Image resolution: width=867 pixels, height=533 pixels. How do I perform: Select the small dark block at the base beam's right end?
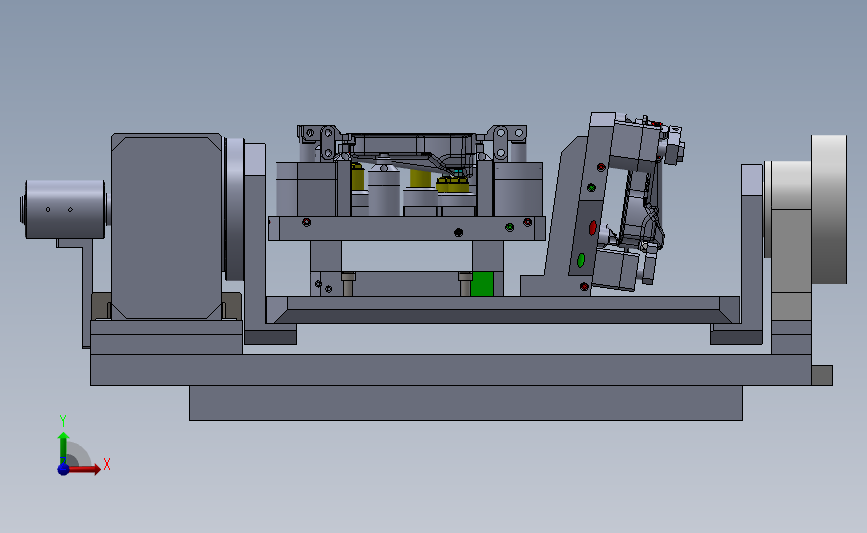[x=822, y=375]
